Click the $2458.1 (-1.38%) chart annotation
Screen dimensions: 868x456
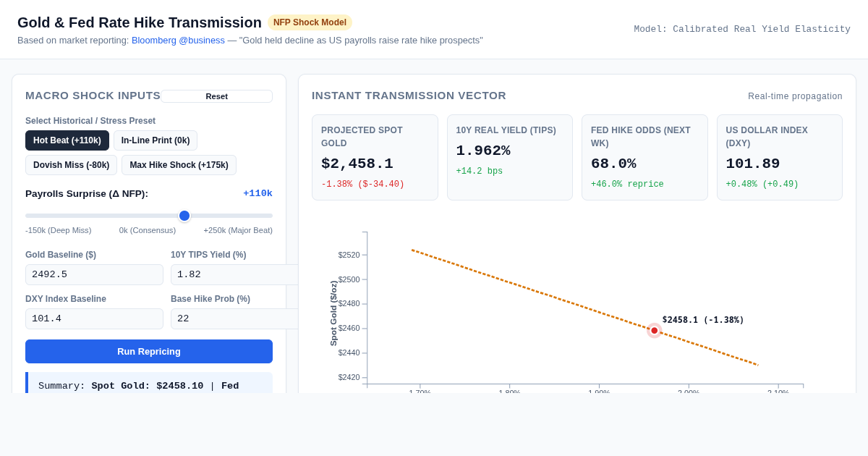pos(703,320)
